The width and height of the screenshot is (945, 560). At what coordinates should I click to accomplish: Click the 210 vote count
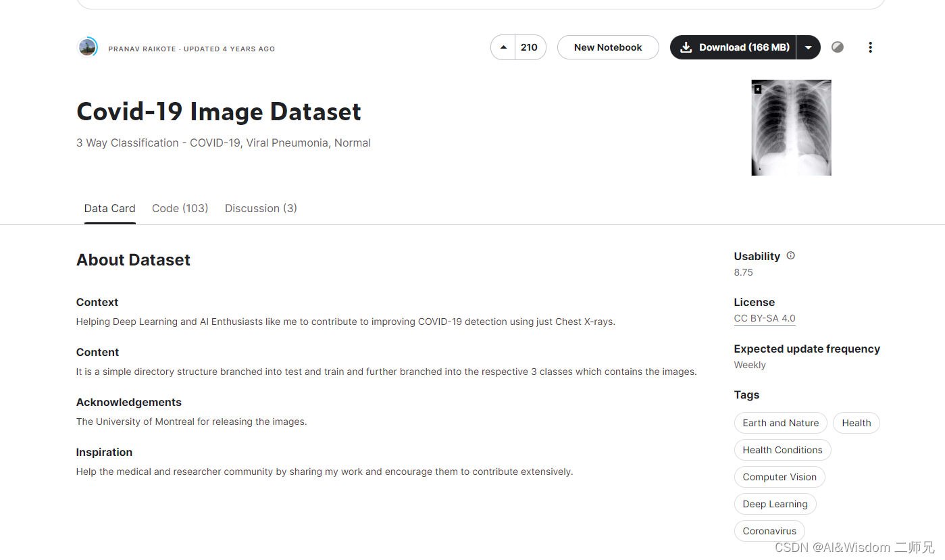(x=530, y=47)
